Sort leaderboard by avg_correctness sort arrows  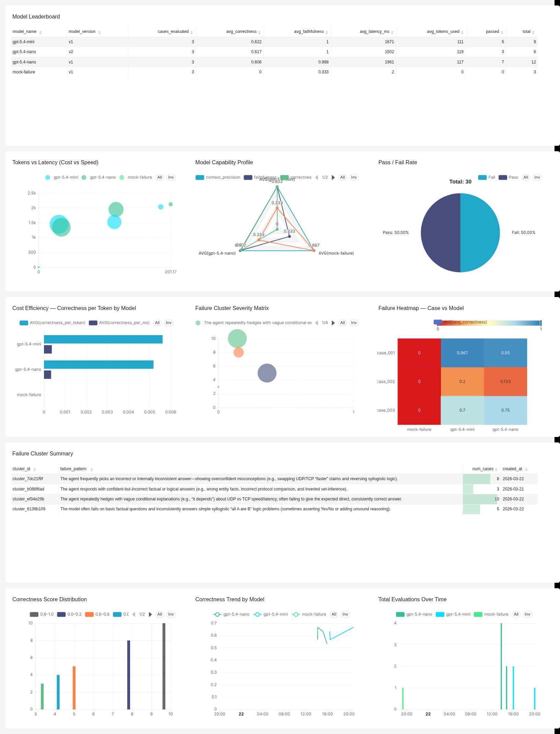[x=260, y=32]
